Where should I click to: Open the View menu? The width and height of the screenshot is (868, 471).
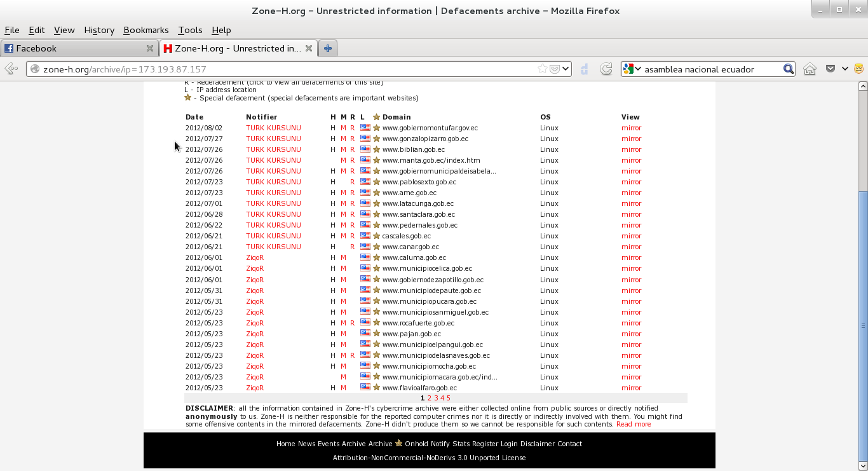(x=64, y=30)
